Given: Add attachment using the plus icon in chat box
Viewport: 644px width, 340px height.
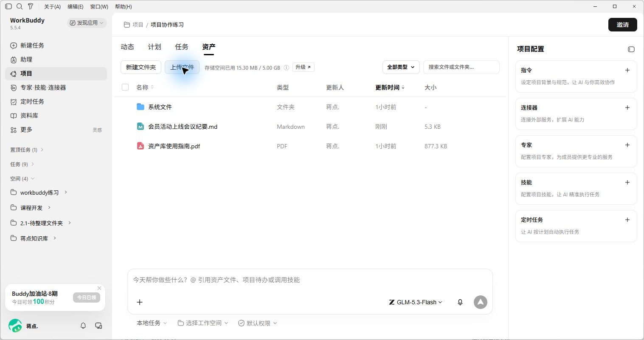Looking at the screenshot, I should 140,302.
